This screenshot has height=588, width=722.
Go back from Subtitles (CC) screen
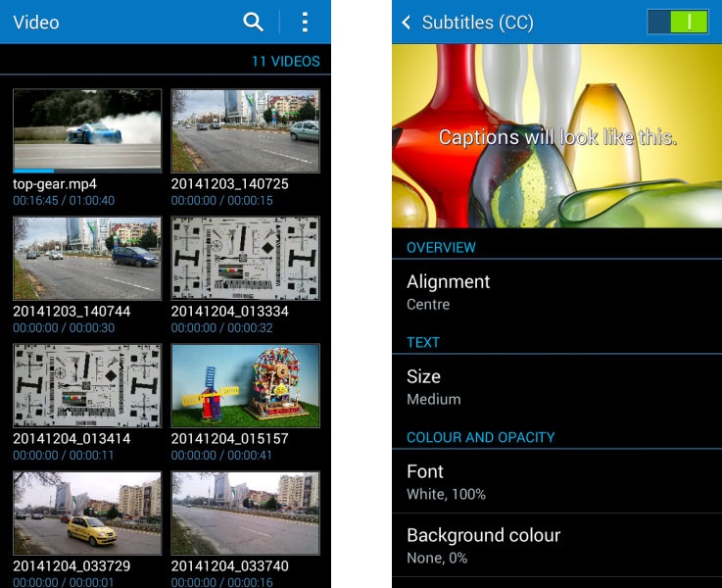click(x=407, y=23)
